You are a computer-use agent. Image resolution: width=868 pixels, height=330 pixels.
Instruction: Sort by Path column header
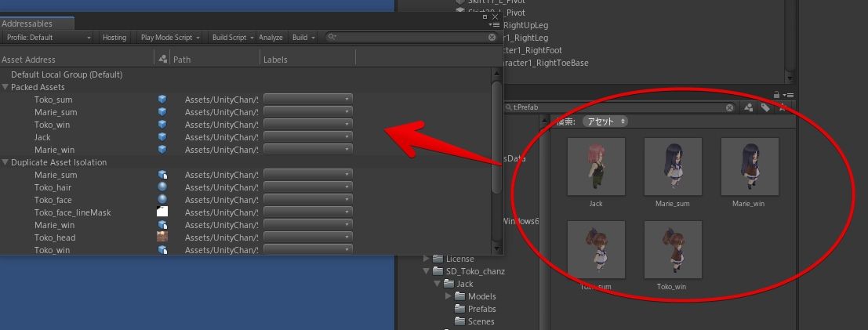coord(216,59)
